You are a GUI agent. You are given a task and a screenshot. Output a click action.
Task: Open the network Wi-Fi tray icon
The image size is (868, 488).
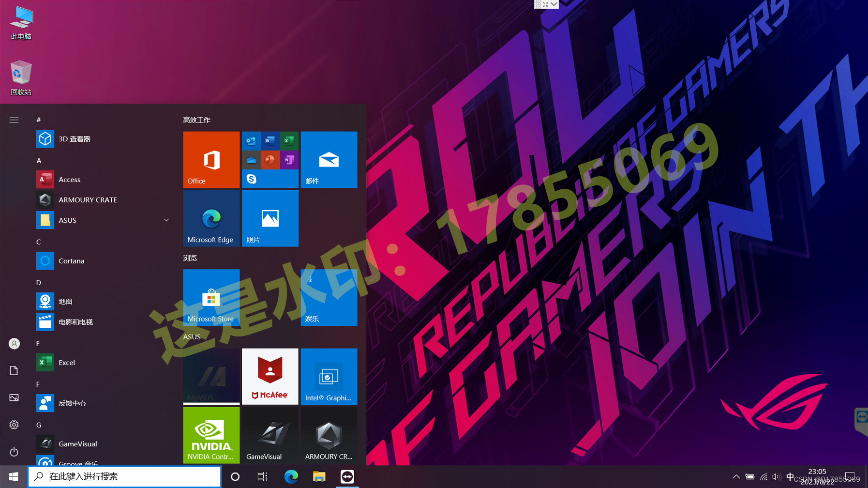click(763, 477)
